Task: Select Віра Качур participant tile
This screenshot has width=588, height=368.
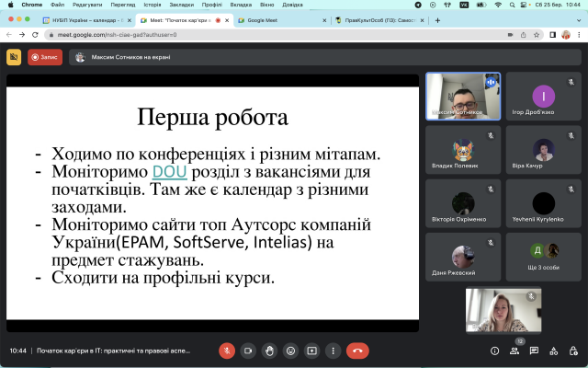Action: (544, 154)
